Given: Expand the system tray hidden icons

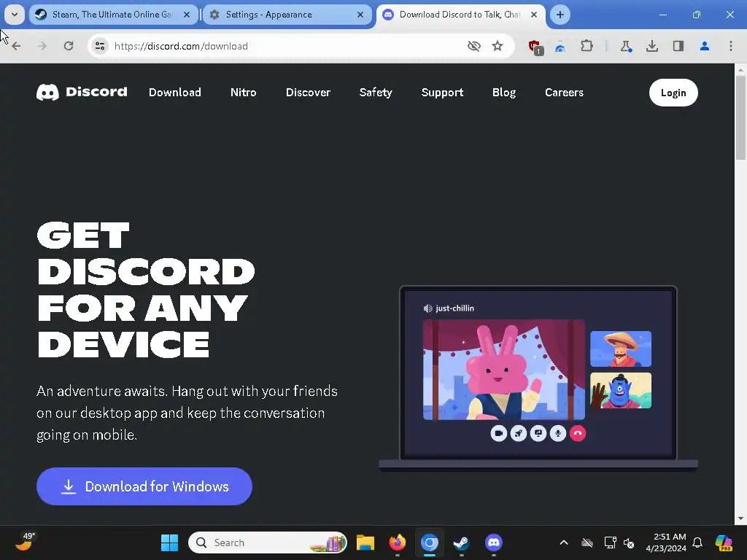Looking at the screenshot, I should [564, 542].
